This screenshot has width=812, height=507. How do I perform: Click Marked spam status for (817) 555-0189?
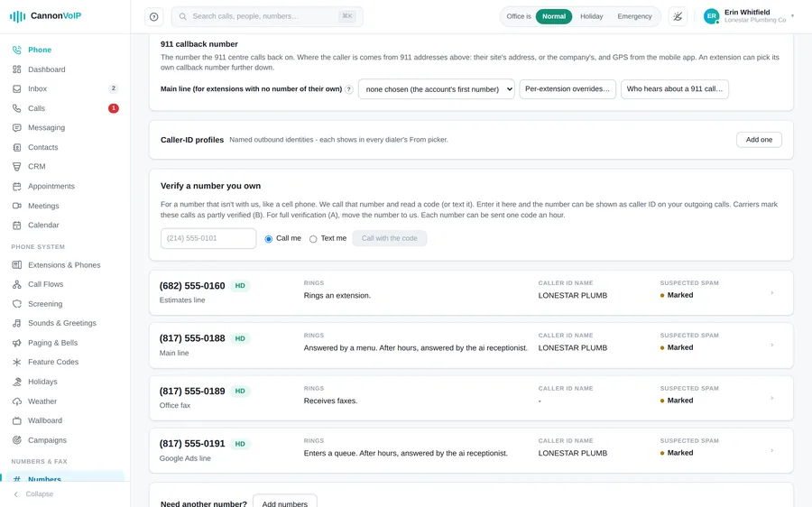(x=677, y=401)
